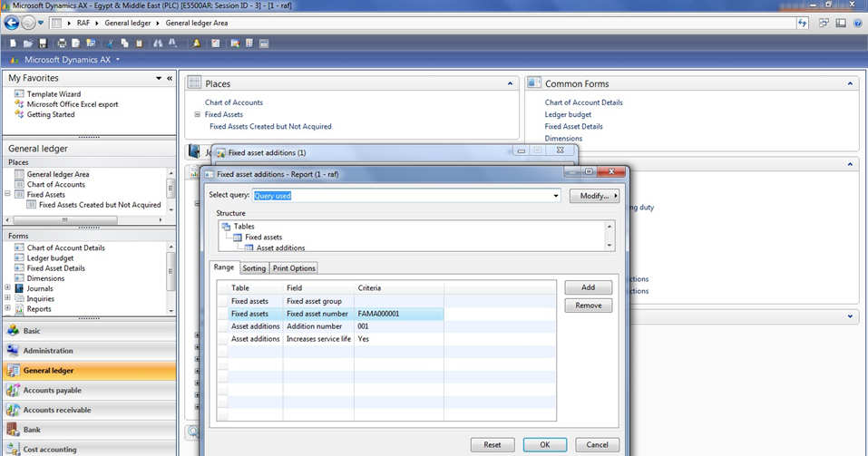Click the grey Forward navigation arrow

[29, 24]
